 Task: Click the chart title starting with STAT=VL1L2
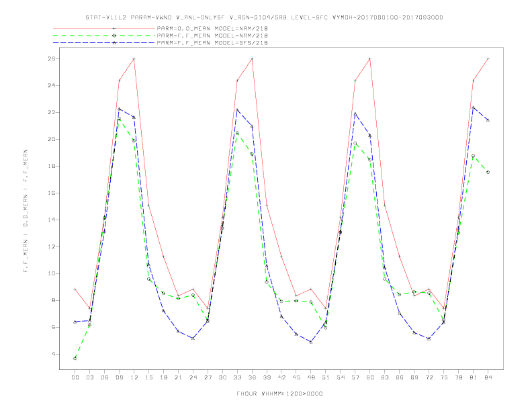click(x=264, y=17)
